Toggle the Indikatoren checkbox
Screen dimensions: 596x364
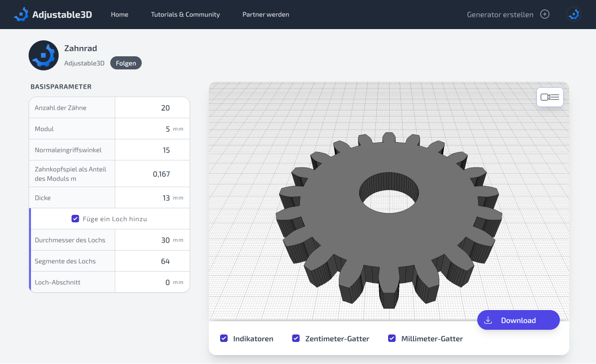[x=224, y=338]
